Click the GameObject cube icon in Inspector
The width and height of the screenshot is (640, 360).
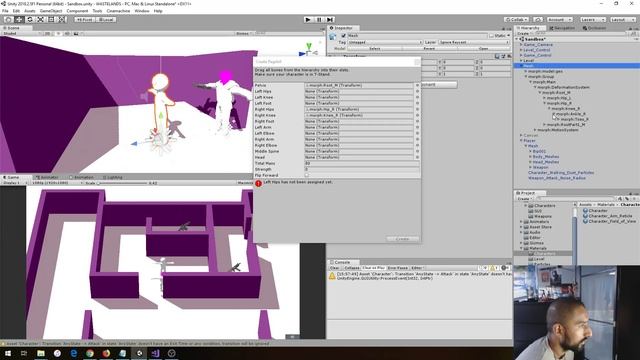[x=333, y=37]
